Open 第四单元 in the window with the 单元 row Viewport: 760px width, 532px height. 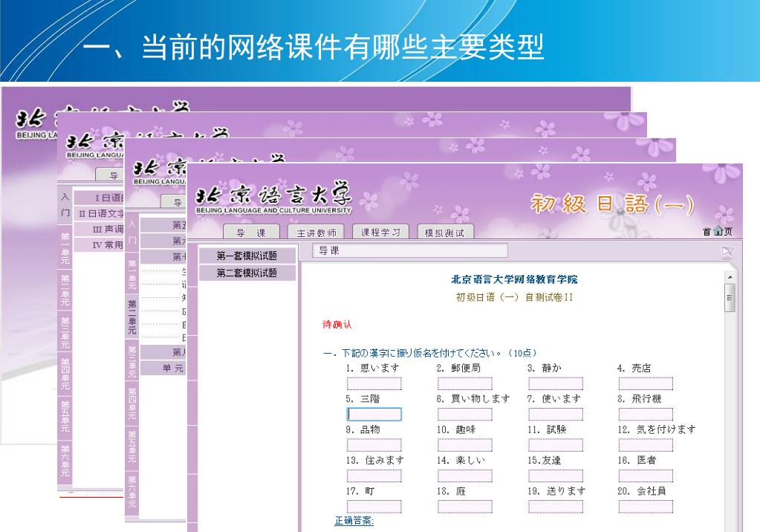(131, 403)
